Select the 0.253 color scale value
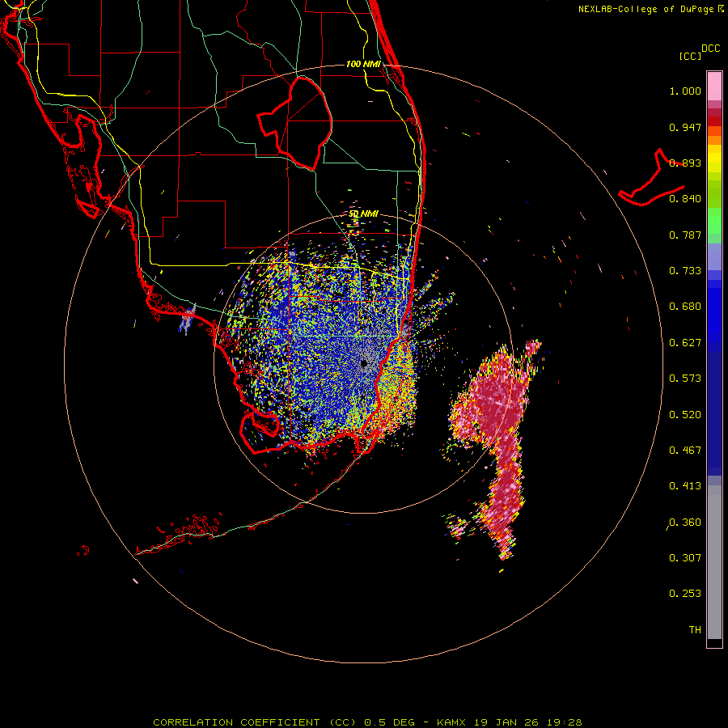Viewport: 728px width, 728px height. coord(685,594)
